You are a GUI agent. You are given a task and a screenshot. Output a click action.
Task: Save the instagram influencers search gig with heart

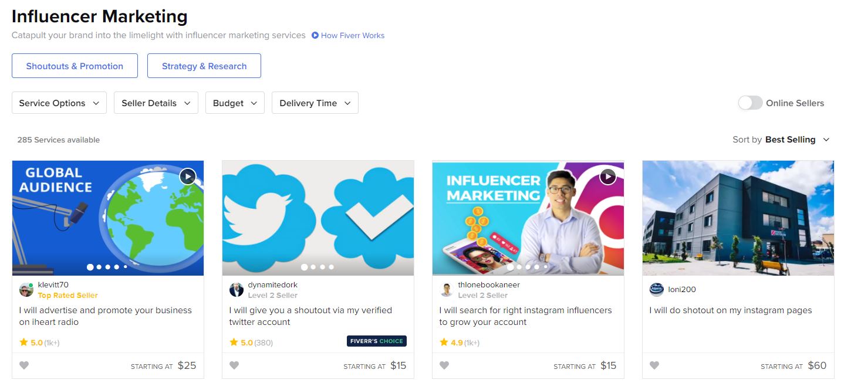(x=444, y=365)
